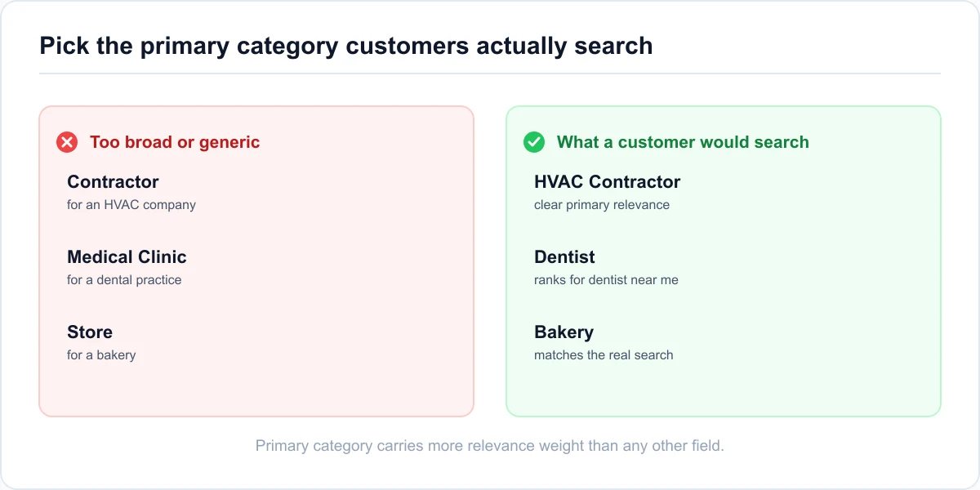Click 'ranks for dentist near me' text

coord(606,280)
